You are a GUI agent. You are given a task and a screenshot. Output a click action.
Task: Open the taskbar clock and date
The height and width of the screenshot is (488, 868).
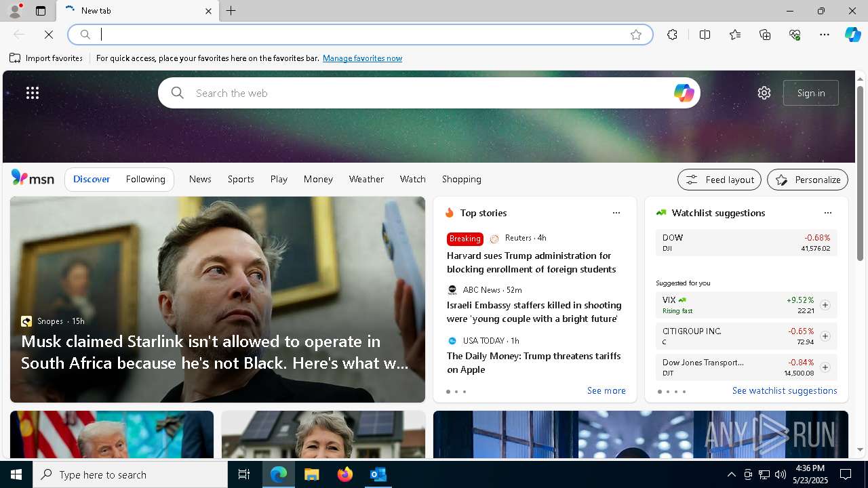point(810,474)
